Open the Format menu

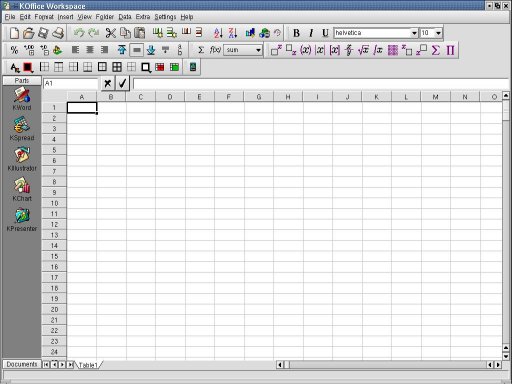pyautogui.click(x=44, y=17)
